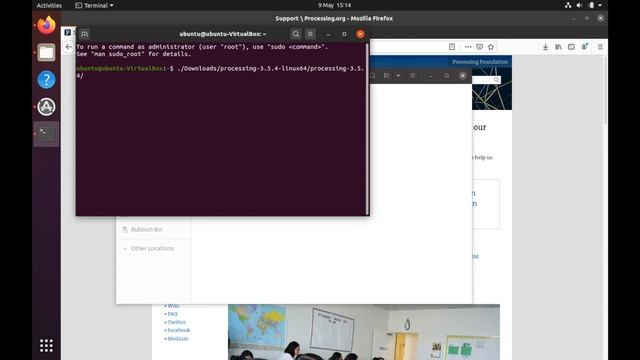Open the Medium link
This screenshot has height=360, width=640.
point(178,338)
